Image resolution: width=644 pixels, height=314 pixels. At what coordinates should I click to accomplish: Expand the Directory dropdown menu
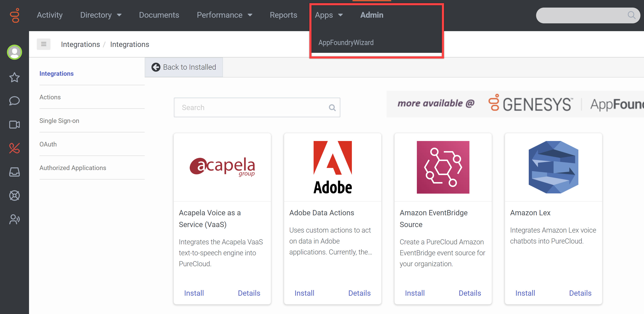(x=101, y=15)
